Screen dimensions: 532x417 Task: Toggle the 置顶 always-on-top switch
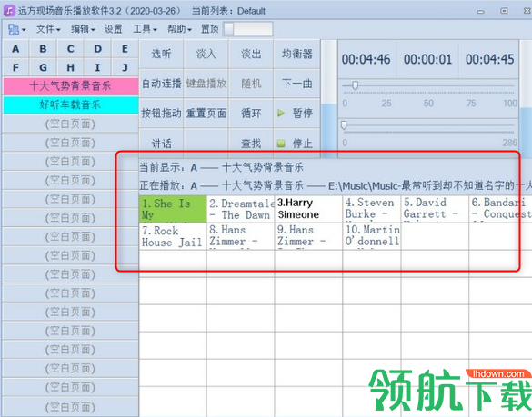pyautogui.click(x=248, y=29)
